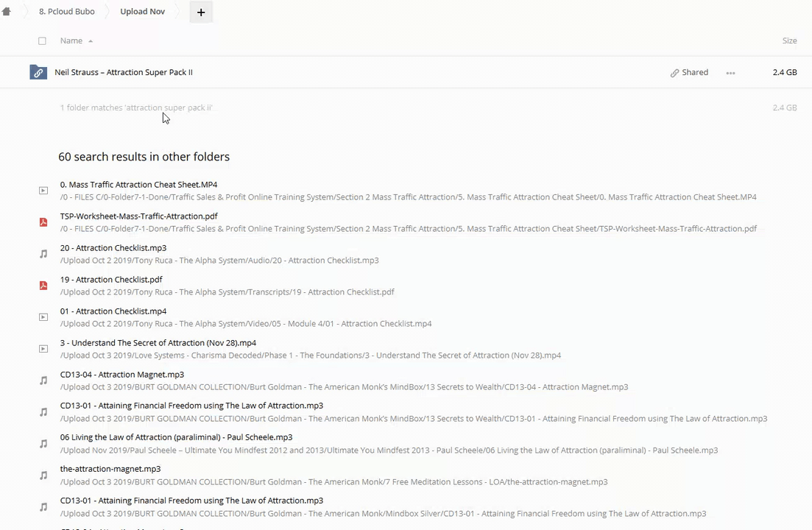Click audio icon for 20 - Attraction Checklist
Screen dimensions: 812x530
click(x=43, y=254)
